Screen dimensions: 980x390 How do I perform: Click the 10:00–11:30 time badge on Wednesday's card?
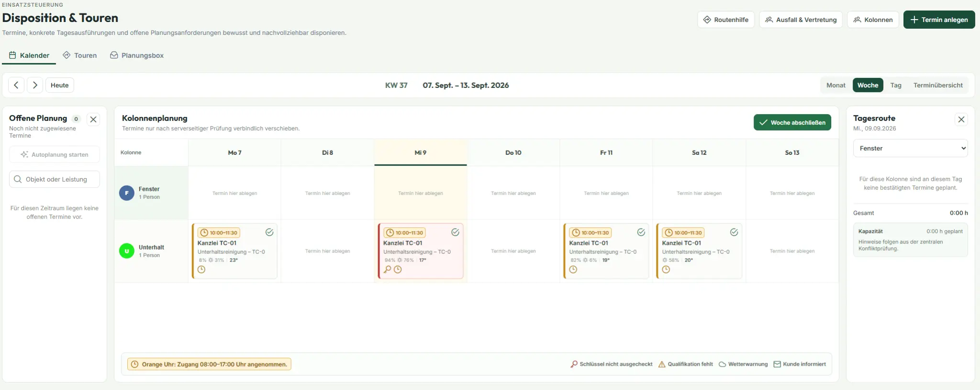coord(405,233)
